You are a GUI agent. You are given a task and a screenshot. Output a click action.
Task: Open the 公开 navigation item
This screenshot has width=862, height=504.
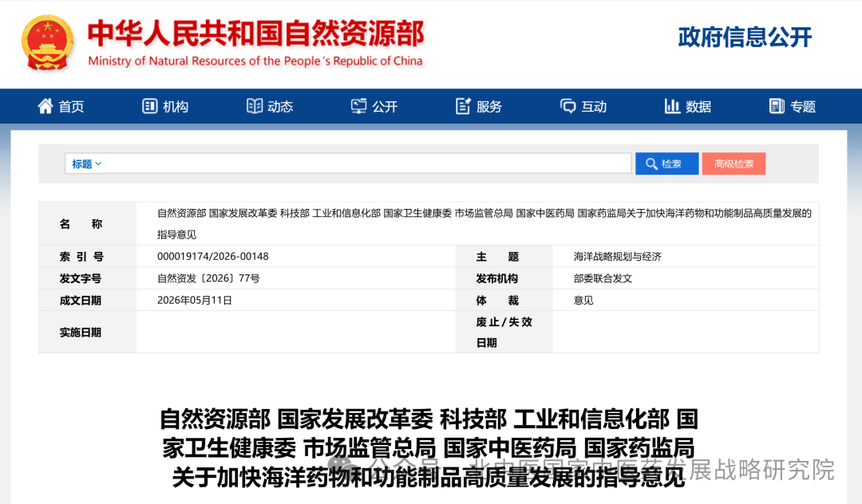pyautogui.click(x=374, y=106)
